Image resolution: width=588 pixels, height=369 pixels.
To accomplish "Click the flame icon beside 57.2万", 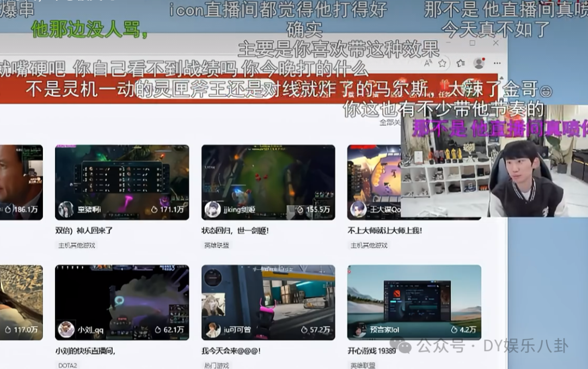I will [304, 330].
